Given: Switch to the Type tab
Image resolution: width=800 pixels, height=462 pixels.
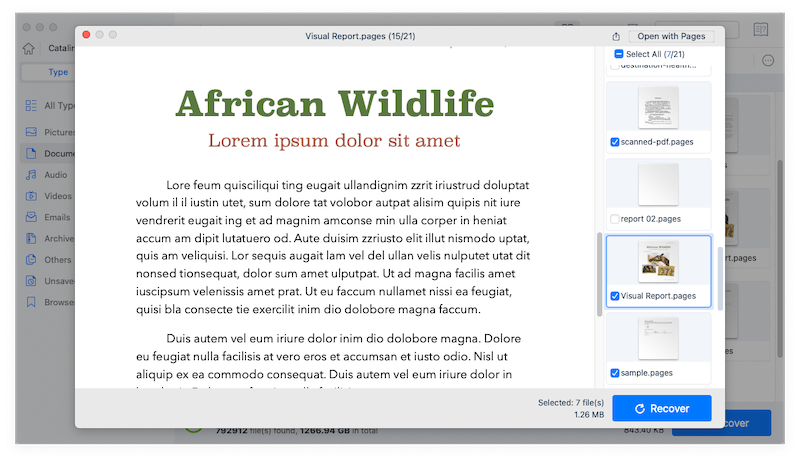Looking at the screenshot, I should coord(59,72).
